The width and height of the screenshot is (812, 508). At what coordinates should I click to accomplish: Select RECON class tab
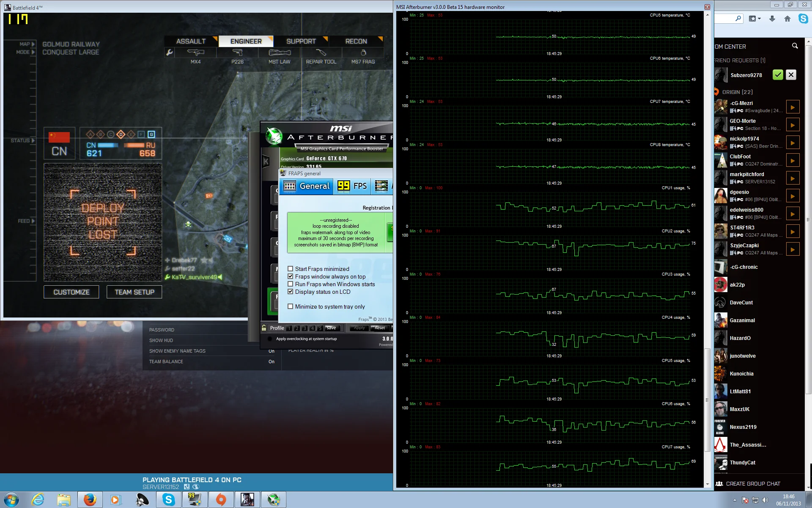click(356, 41)
